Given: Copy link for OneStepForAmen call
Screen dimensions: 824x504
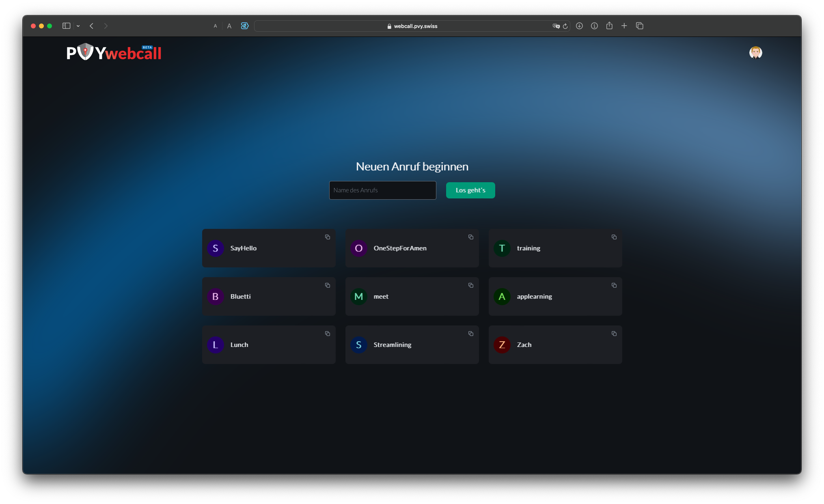Looking at the screenshot, I should click(x=470, y=237).
